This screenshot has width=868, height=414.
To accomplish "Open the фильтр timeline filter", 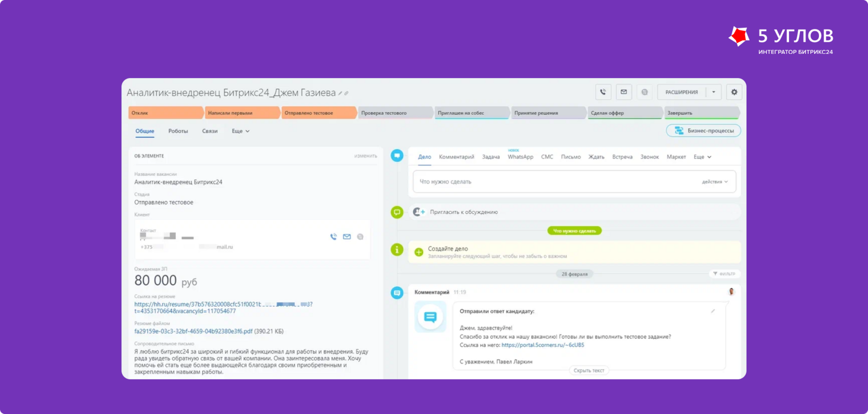I will [x=724, y=274].
